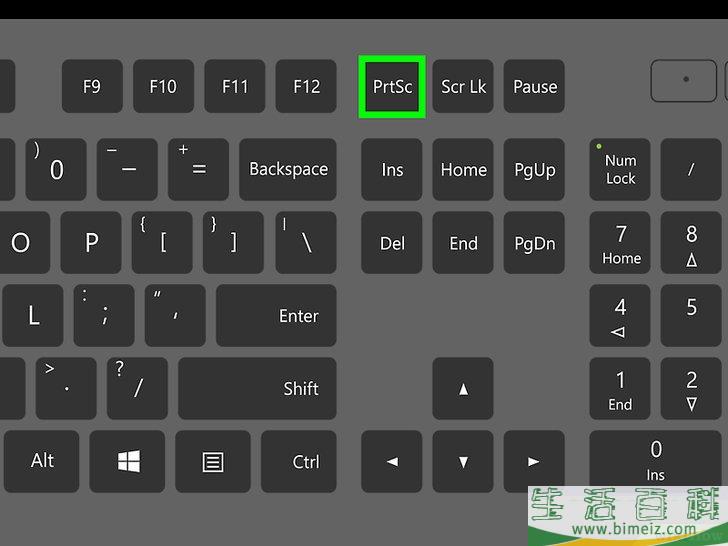
Task: Click the up arrow key
Action: point(463,389)
